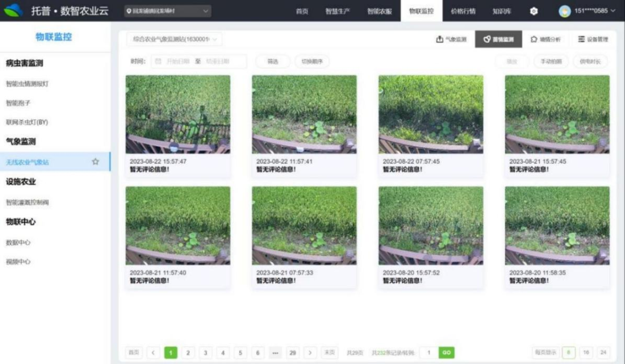Expand the account menu next to 151****0585
Screen dimensions: 625x364
[613, 11]
